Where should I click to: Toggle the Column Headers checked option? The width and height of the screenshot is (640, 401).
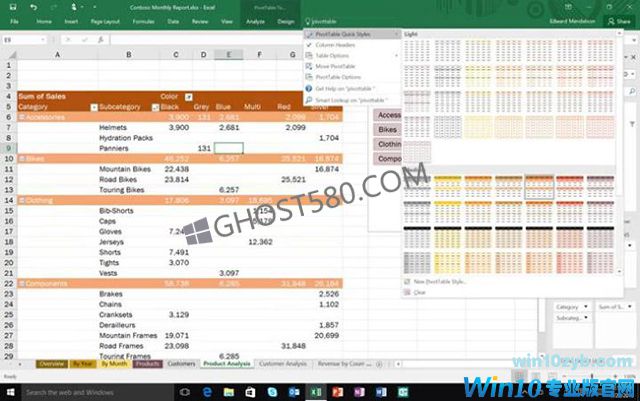point(352,45)
